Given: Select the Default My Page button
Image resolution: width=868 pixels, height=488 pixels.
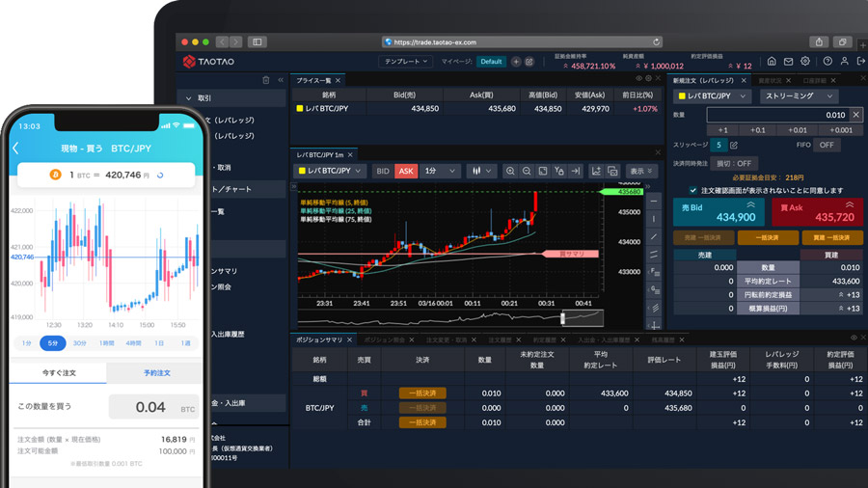Looking at the screenshot, I should click(x=491, y=62).
